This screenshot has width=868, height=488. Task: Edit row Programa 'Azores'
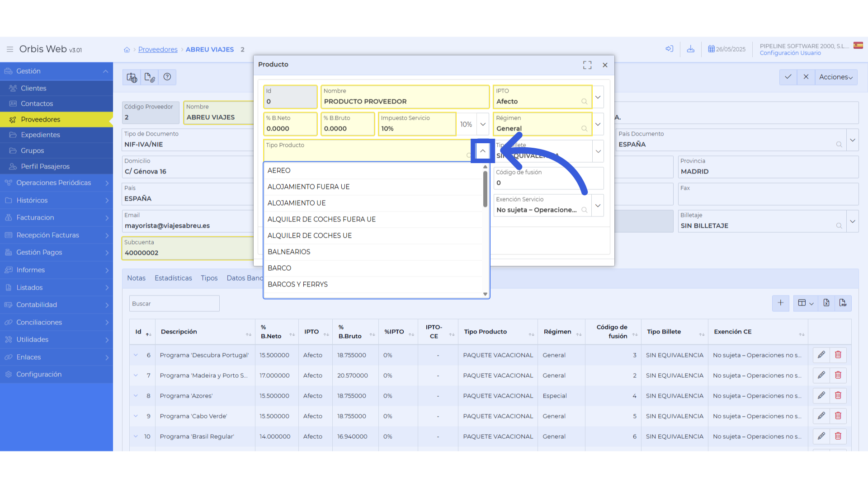click(821, 395)
